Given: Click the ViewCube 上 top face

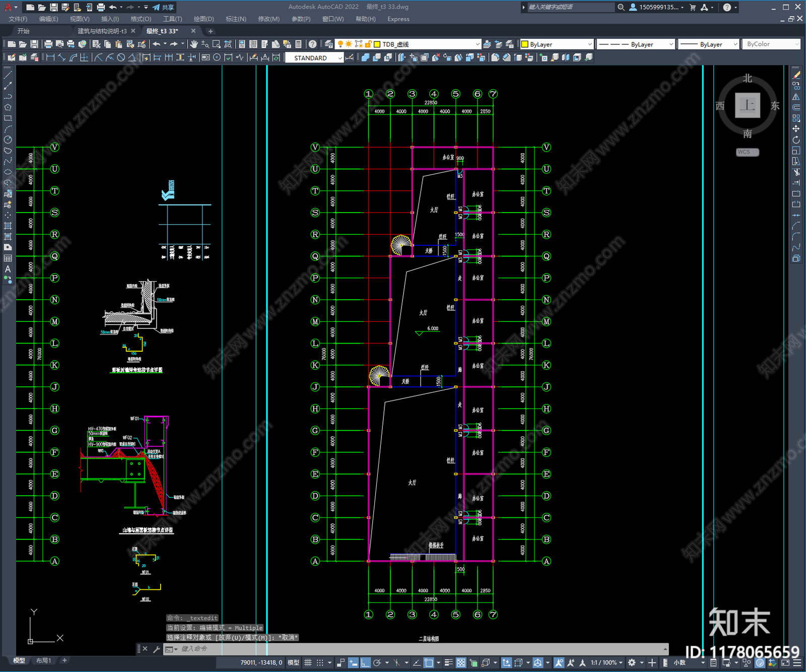Looking at the screenshot, I should click(748, 105).
